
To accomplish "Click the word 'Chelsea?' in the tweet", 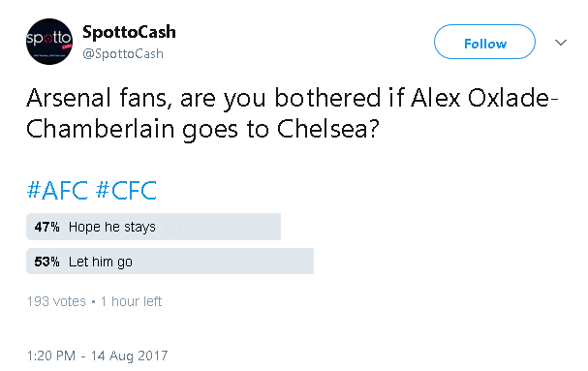I will (328, 129).
